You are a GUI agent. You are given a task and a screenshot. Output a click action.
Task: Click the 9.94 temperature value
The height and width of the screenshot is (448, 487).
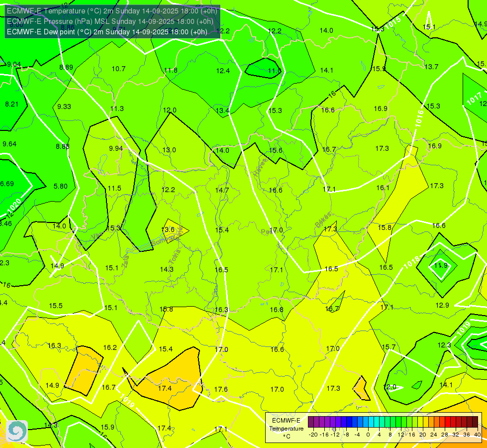click(116, 149)
